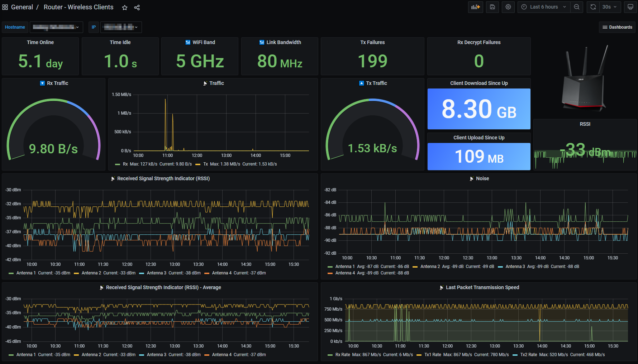Image resolution: width=638 pixels, height=364 pixels.
Task: Click the satellite icon next to Noise title
Action: click(x=472, y=178)
